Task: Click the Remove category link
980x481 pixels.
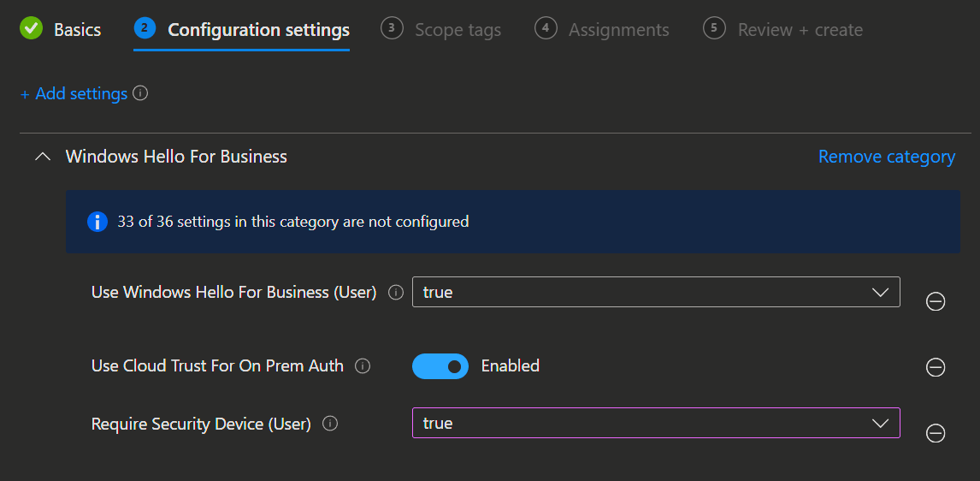Action: [x=887, y=157]
